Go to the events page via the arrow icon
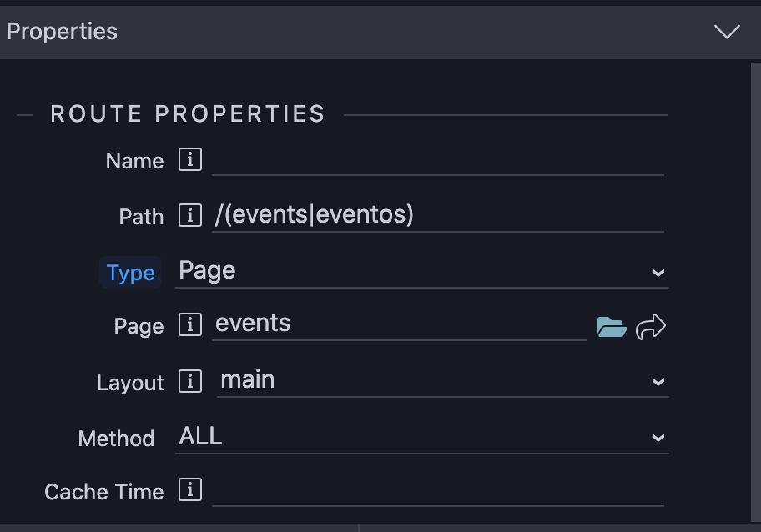The image size is (761, 532). click(x=651, y=327)
